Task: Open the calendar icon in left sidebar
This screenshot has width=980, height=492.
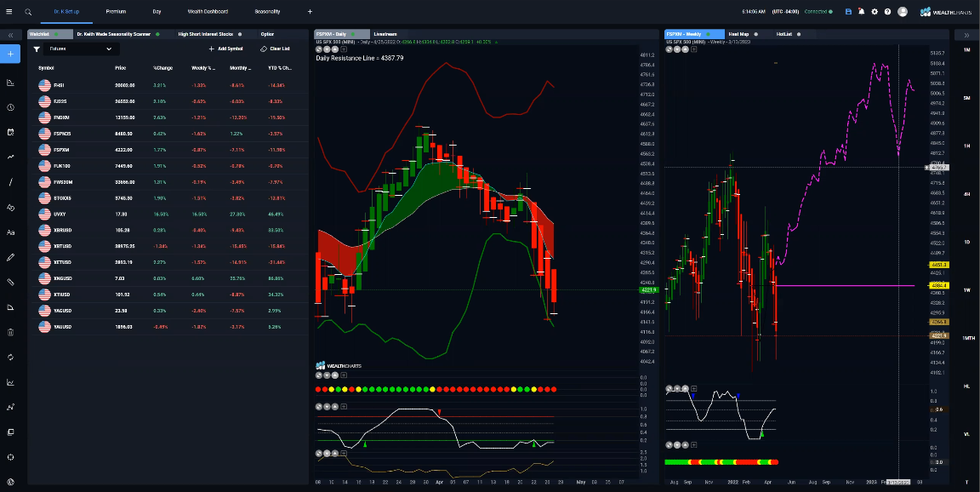Action: coord(10,132)
